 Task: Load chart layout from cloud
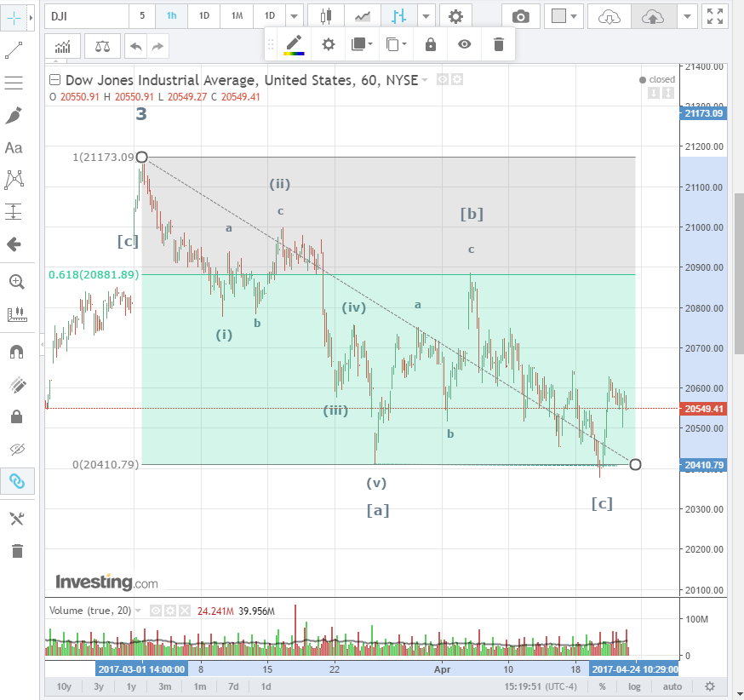[x=610, y=17]
